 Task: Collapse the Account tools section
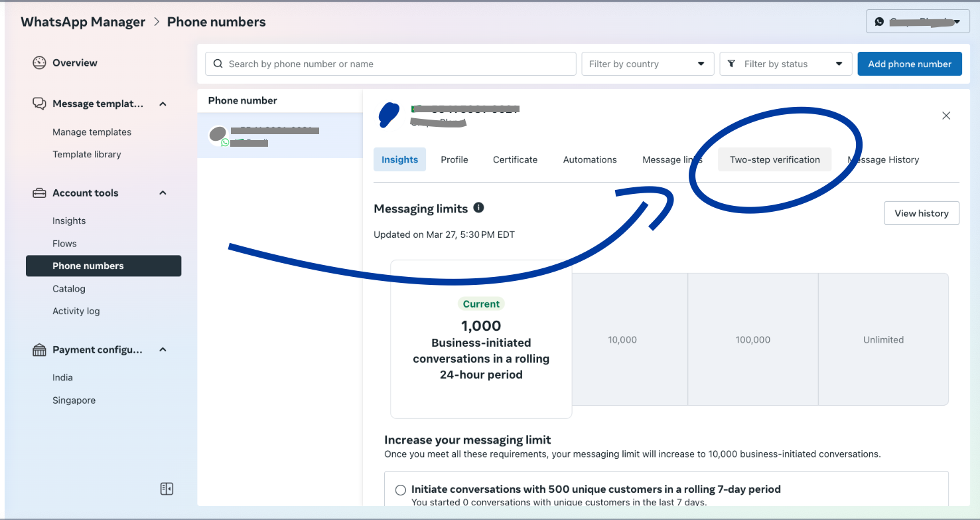tap(163, 193)
